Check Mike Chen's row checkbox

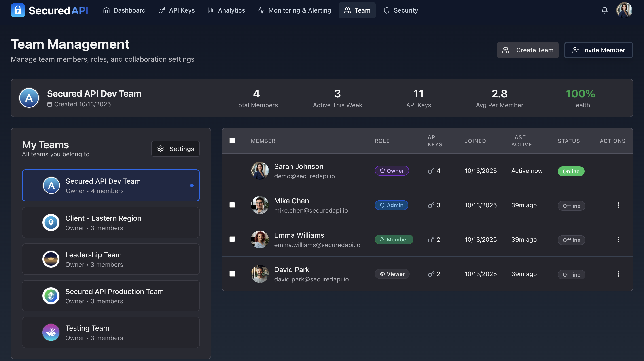click(x=232, y=205)
